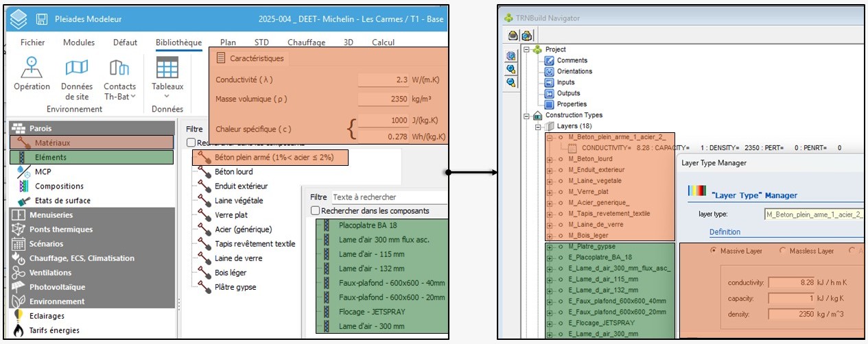Select the Comments icon in Project tree
The image size is (868, 344).
[x=550, y=60]
